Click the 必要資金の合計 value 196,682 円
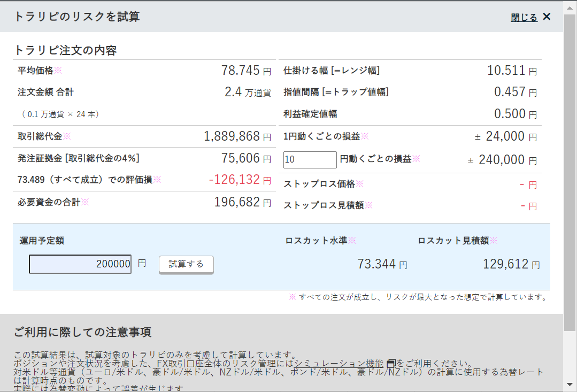Image resolution: width=577 pixels, height=392 pixels. (x=243, y=202)
